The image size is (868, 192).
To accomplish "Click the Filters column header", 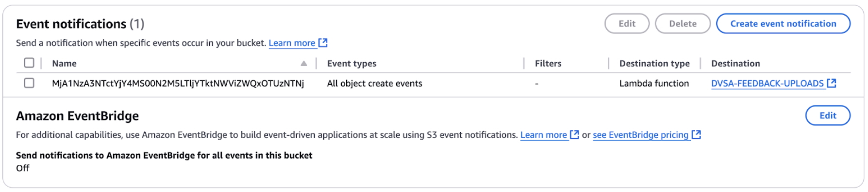I will pos(548,64).
